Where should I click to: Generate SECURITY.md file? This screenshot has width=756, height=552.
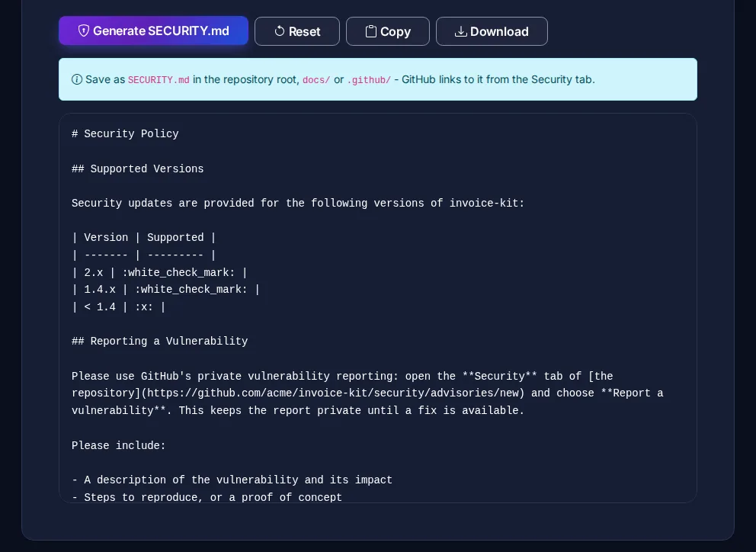pos(153,31)
